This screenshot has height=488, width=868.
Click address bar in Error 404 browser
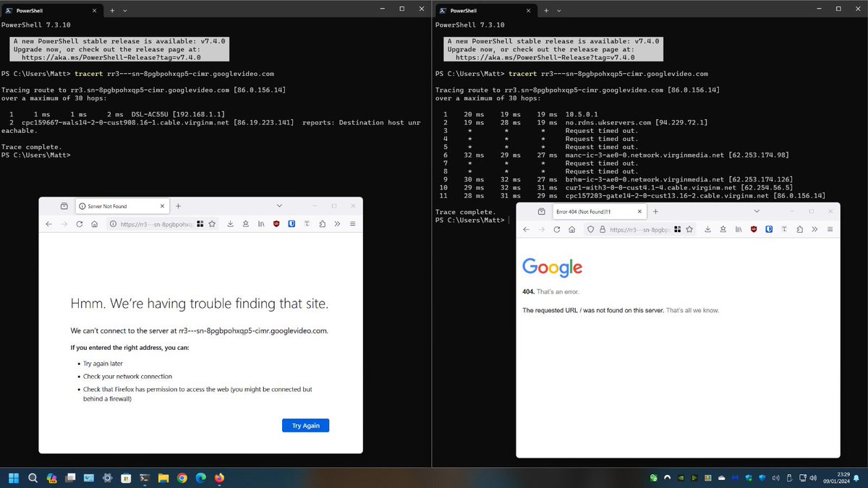tap(640, 229)
